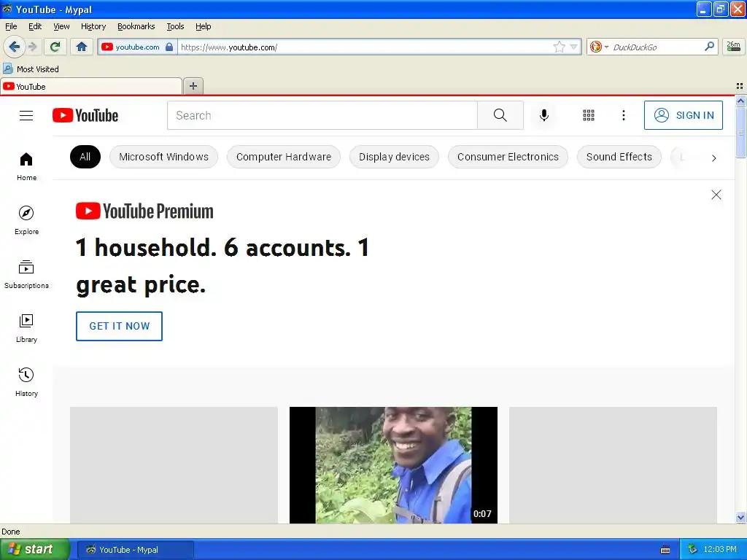Screen dimensions: 747x560
Task: Click the YouTube logo in the header
Action: [85, 116]
